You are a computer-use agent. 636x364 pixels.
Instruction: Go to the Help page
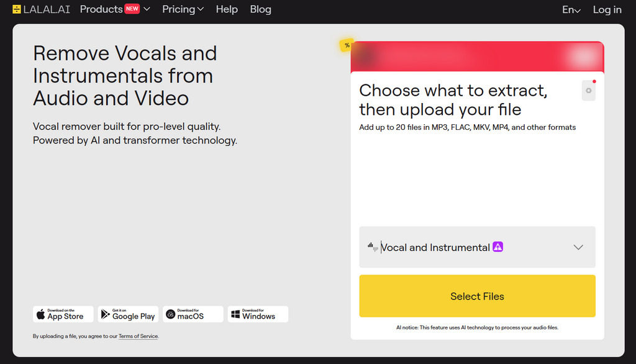[227, 9]
